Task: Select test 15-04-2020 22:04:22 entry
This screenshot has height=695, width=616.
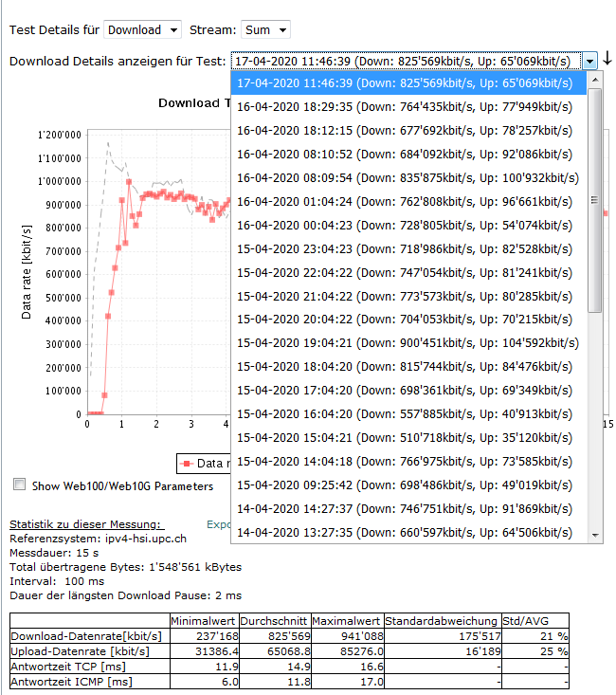Action: tap(408, 272)
